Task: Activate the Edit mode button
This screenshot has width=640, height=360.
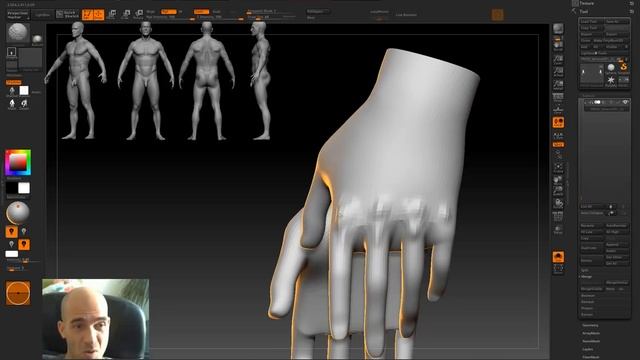Action: click(x=87, y=15)
